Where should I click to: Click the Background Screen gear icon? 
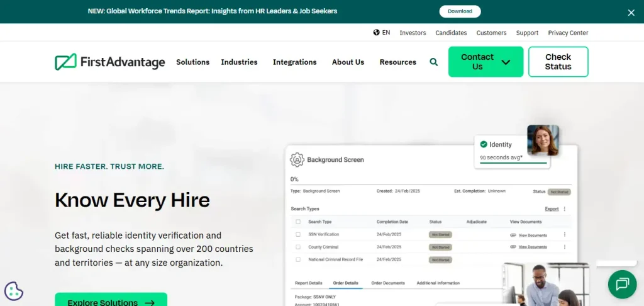click(x=297, y=159)
